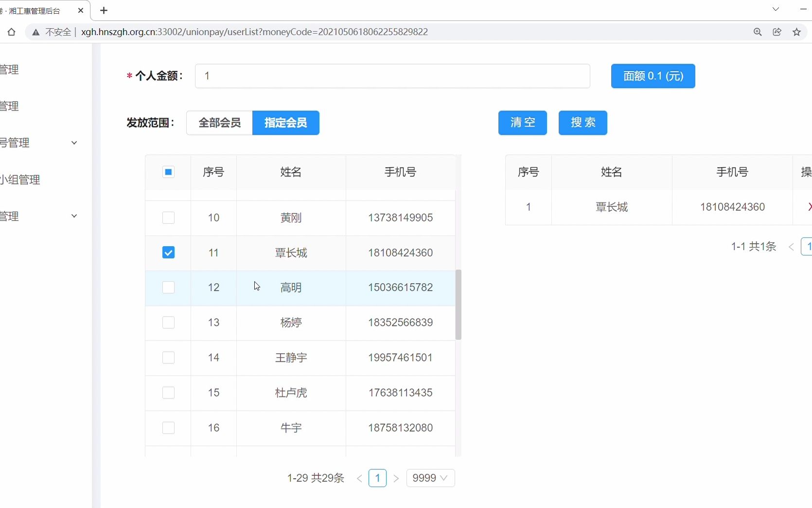Click the zoom magnifier icon in address bar

tap(758, 32)
